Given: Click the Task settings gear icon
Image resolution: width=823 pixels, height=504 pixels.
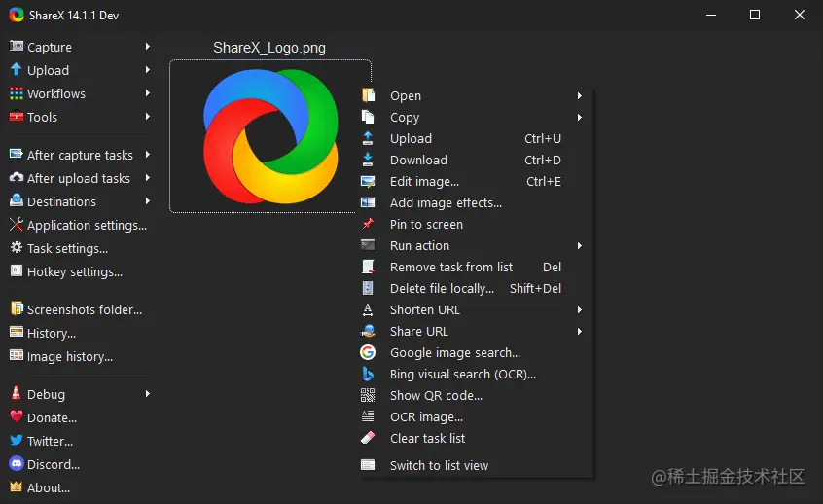Looking at the screenshot, I should (17, 247).
